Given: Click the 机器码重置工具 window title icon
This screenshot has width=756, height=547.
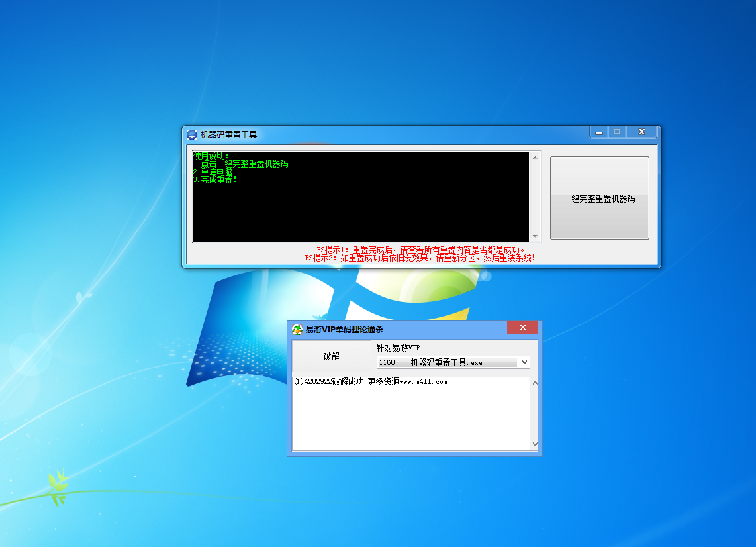Looking at the screenshot, I should (192, 134).
